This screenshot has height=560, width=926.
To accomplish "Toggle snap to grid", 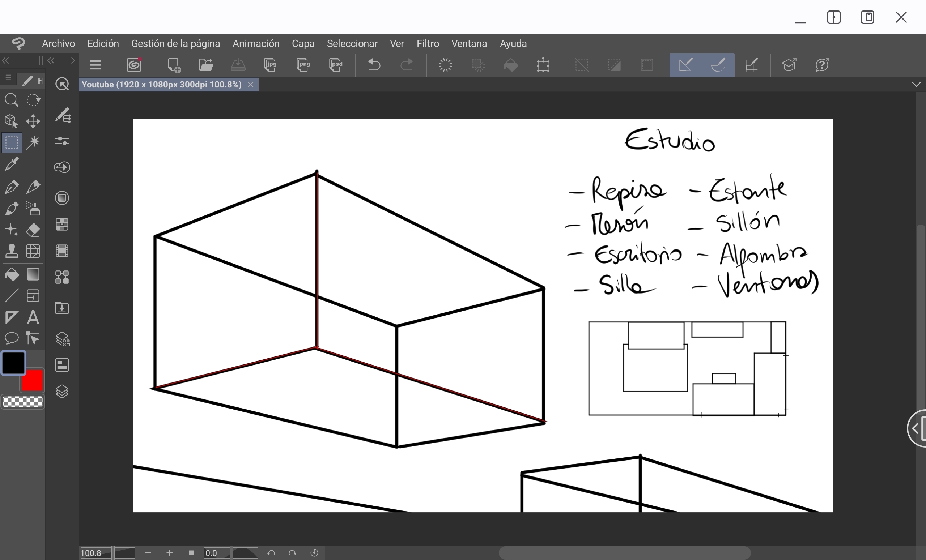I will 751,65.
